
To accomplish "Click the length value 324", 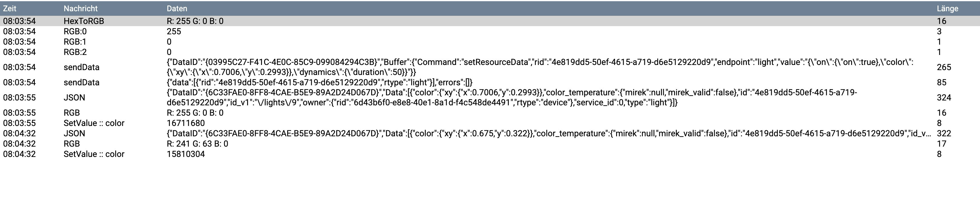I will [x=944, y=98].
